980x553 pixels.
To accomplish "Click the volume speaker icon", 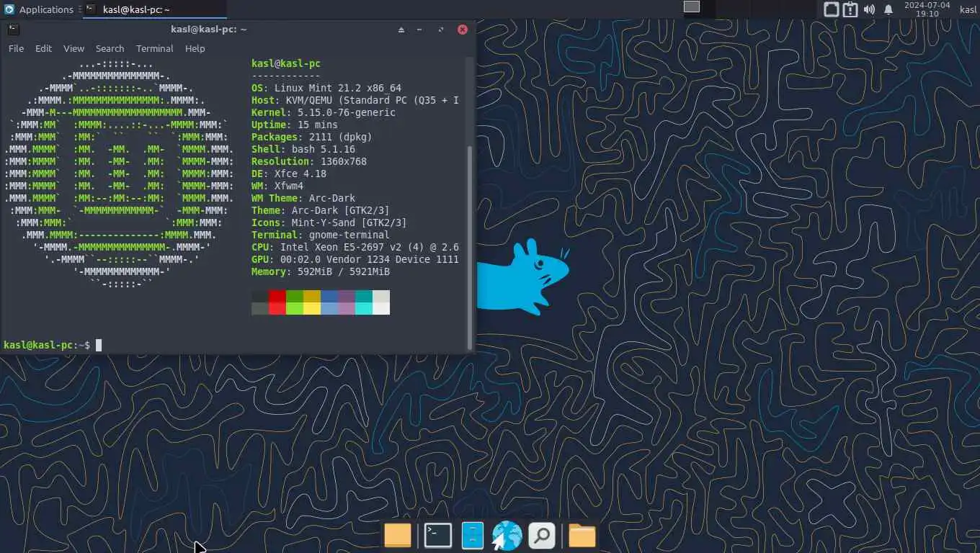I will 869,9.
